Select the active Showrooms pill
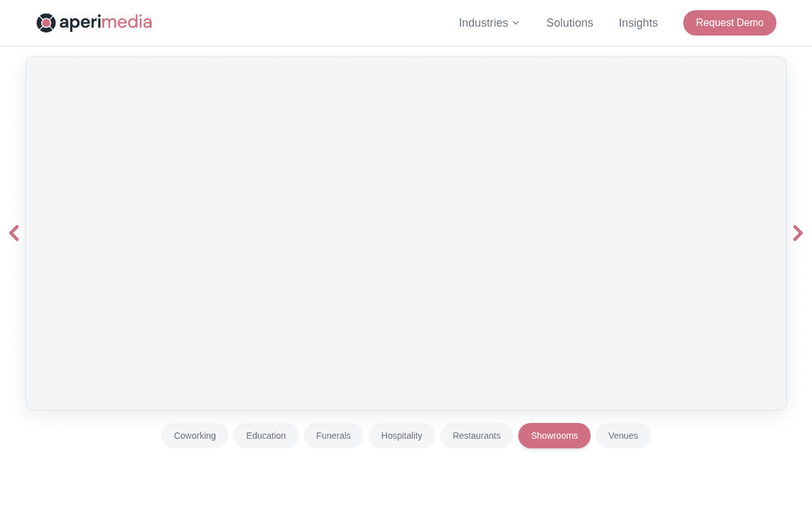The width and height of the screenshot is (812, 508). pos(554,436)
